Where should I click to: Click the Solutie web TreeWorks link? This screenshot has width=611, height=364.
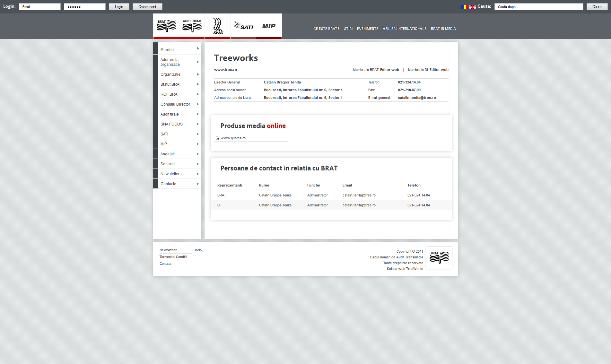[x=405, y=269]
